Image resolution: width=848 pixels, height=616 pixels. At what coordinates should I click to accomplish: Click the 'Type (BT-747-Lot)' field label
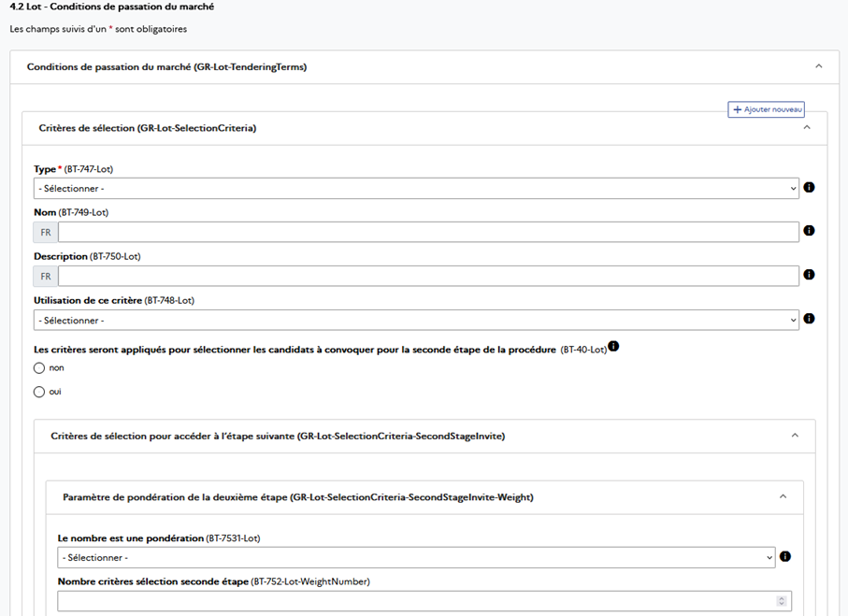coord(74,169)
